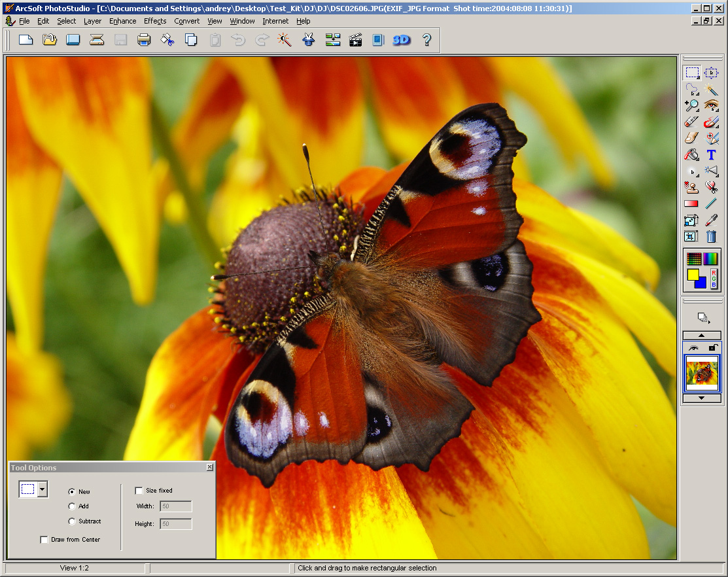Open a file with the folder icon
This screenshot has height=577, width=728.
[50, 40]
